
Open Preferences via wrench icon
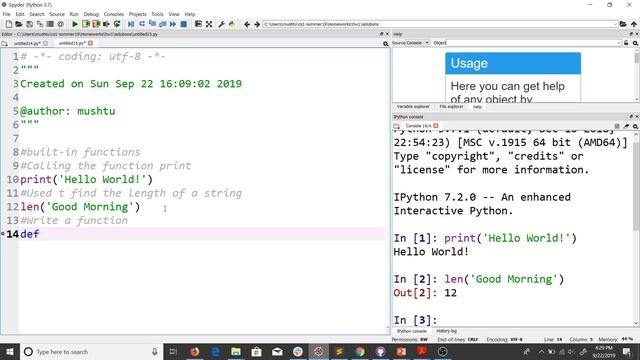[x=221, y=24]
